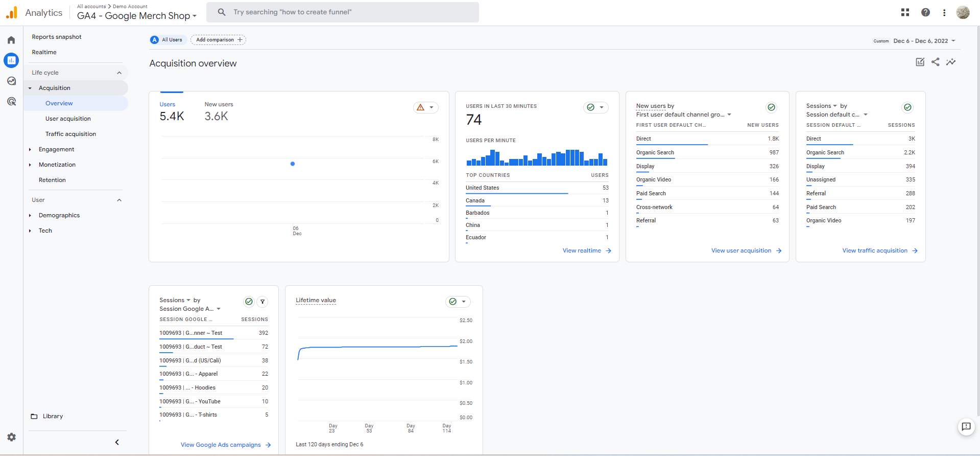This screenshot has height=456, width=980.
Task: Open the Help question mark icon
Action: [x=925, y=12]
